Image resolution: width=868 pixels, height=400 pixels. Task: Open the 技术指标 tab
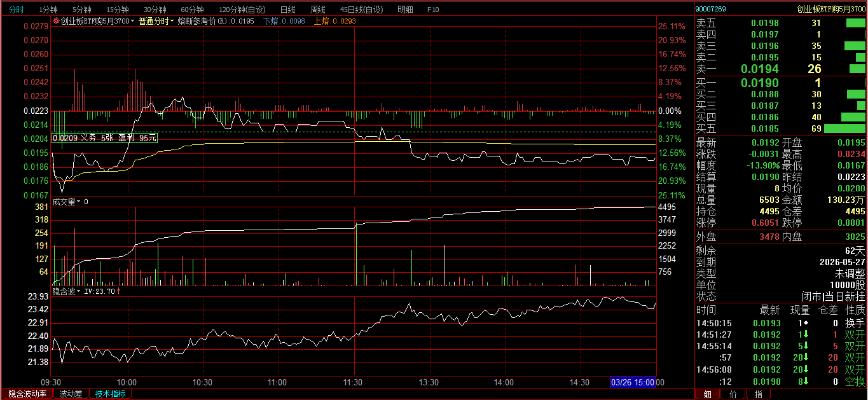[x=110, y=394]
